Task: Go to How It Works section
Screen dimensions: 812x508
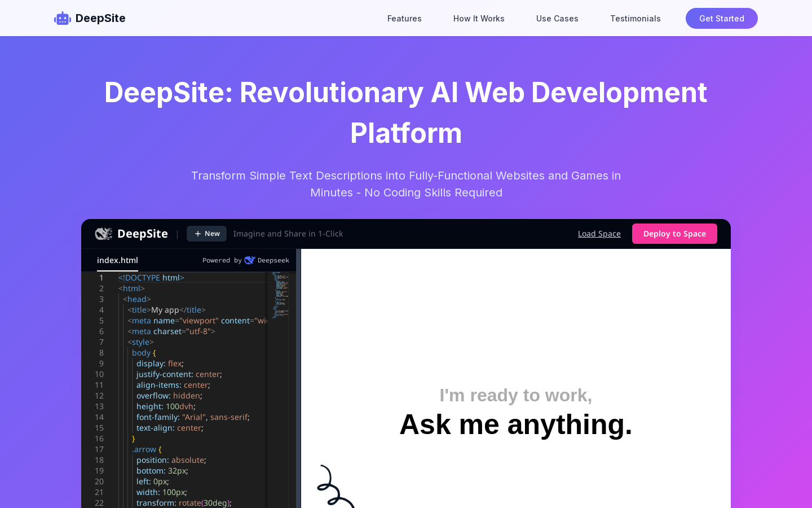Action: (479, 19)
